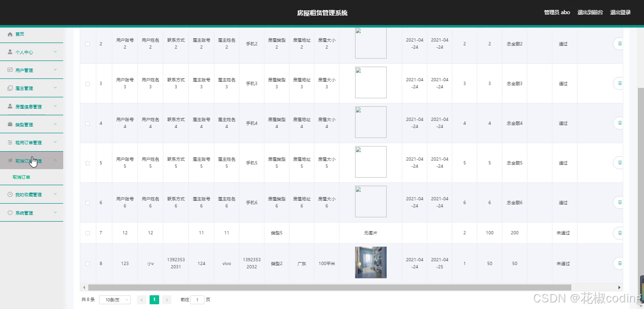Screen dimensions: 644x309
Task: Click the vivo cell in row 8
Action: (227, 264)
